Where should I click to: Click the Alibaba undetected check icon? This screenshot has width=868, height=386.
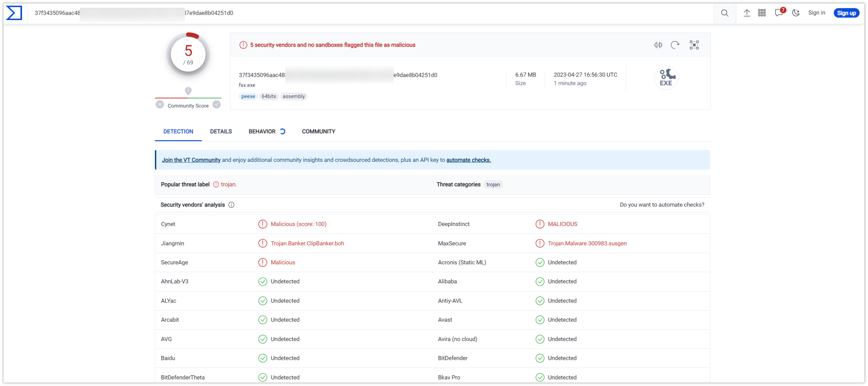540,282
